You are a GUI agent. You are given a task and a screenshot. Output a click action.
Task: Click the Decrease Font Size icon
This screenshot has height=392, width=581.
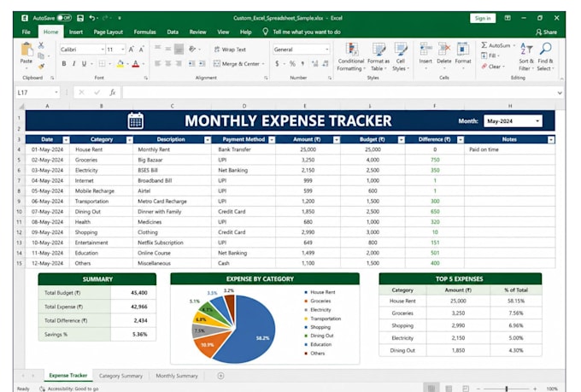click(x=141, y=50)
